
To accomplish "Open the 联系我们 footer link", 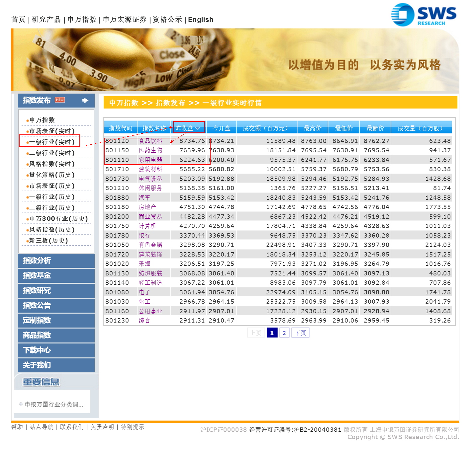I will click(x=72, y=427).
